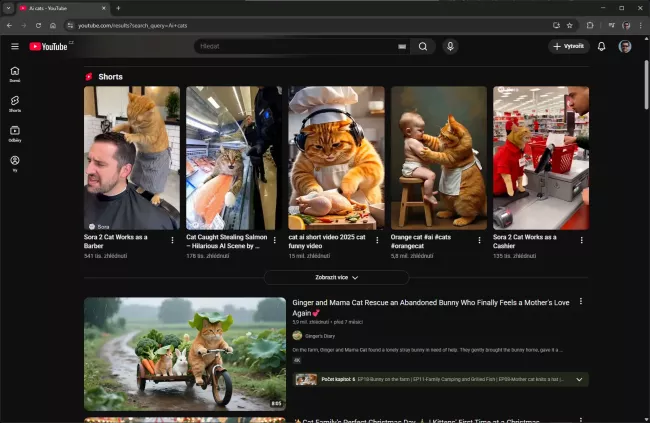
Task: Open the Cat Caught Stealing Salmon title
Action: click(226, 241)
